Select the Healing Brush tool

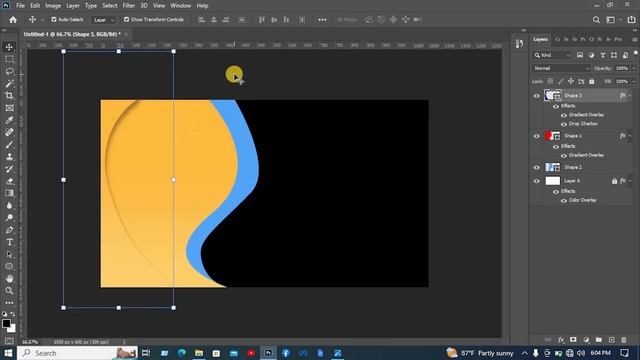click(x=9, y=132)
